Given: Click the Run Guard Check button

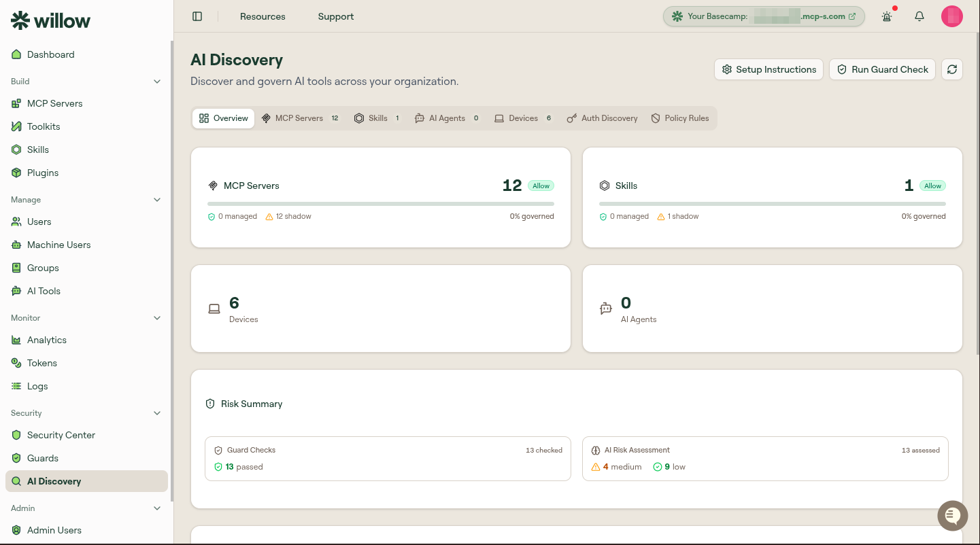Looking at the screenshot, I should 882,69.
